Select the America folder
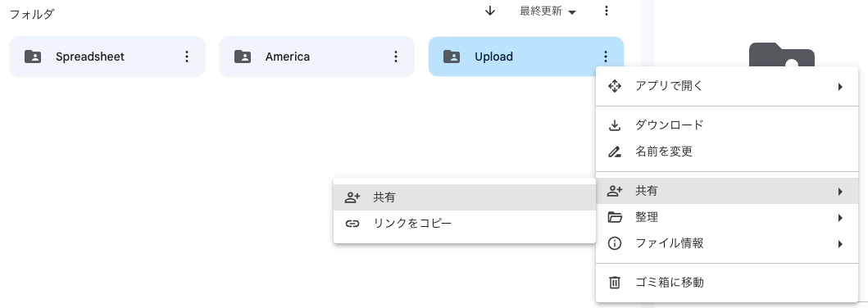The height and width of the screenshot is (308, 868). coord(316,57)
